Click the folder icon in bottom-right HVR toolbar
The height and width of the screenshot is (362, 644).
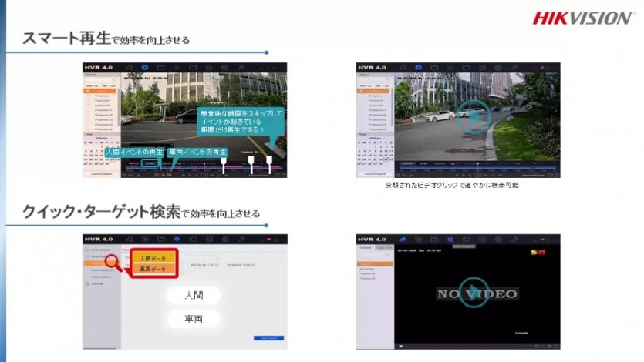pos(434,239)
